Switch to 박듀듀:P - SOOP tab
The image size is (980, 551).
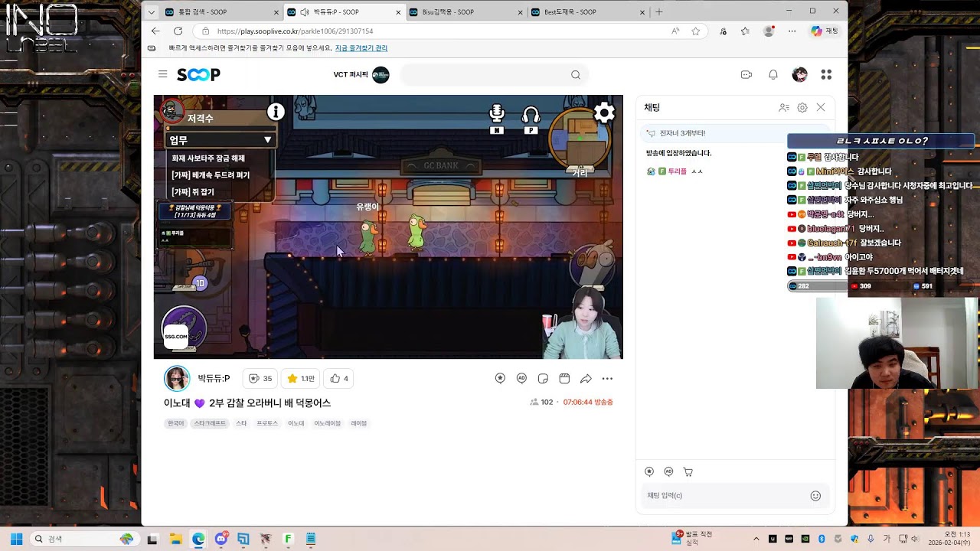point(344,12)
